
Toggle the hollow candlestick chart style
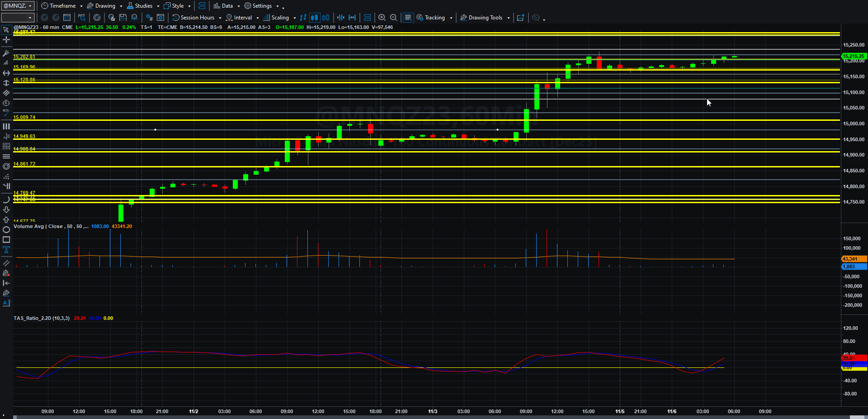click(x=326, y=18)
